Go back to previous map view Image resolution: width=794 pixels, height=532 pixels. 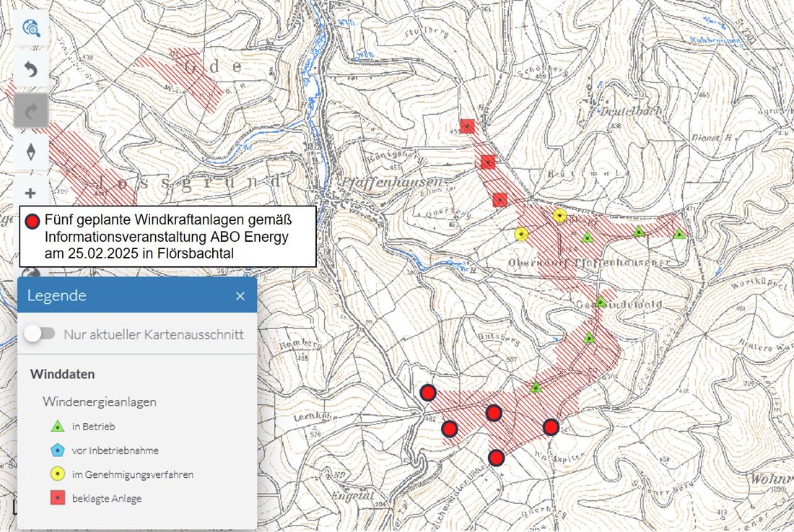pos(31,69)
